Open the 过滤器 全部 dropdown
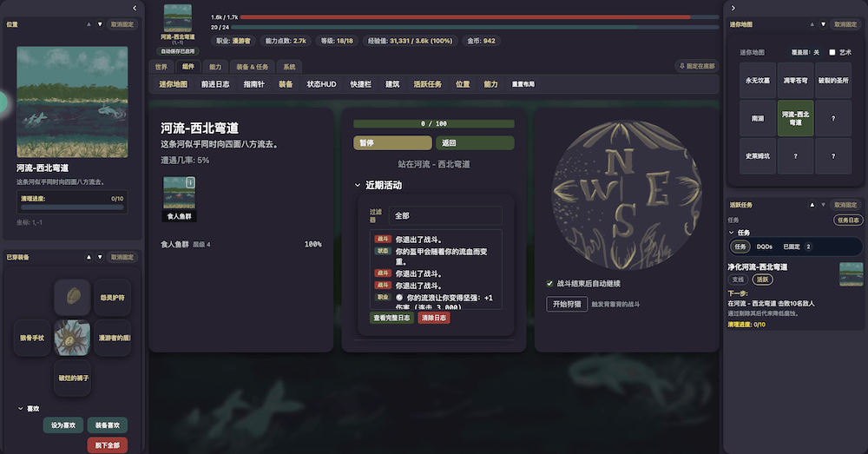This screenshot has width=868, height=454. pos(445,215)
